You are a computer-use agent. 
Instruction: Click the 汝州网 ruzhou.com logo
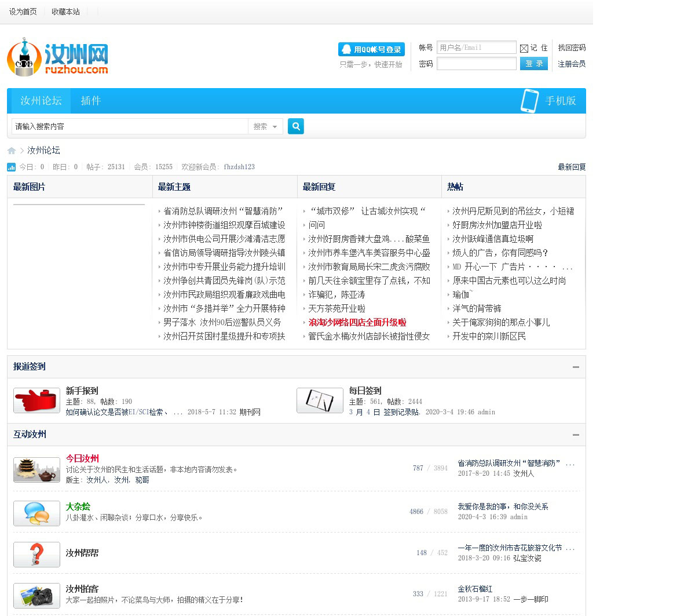pos(57,58)
